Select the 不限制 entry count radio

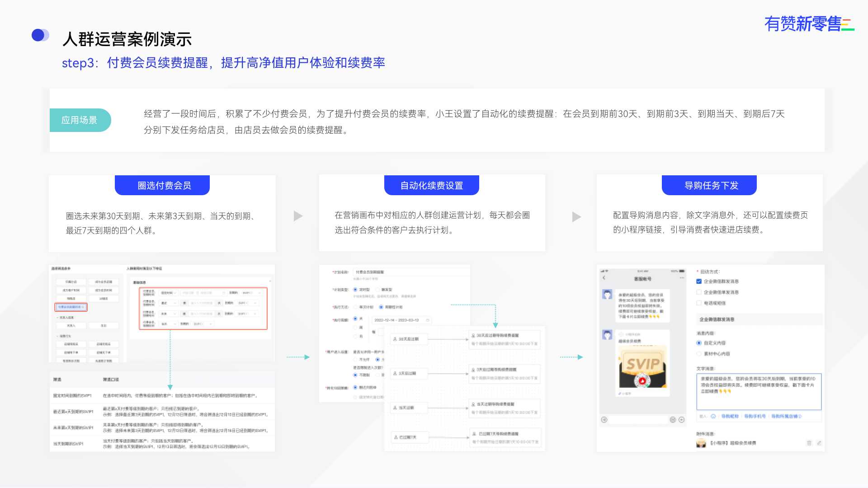tap(355, 375)
